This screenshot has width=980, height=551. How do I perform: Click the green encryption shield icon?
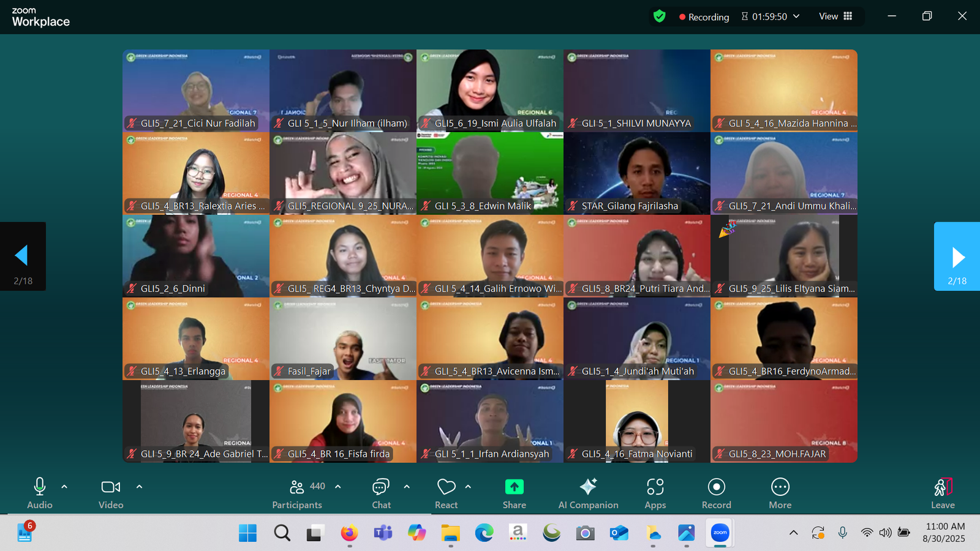pos(659,17)
